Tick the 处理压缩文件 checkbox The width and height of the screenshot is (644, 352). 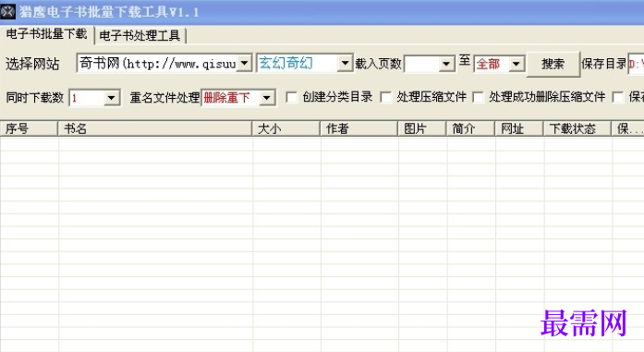[385, 97]
